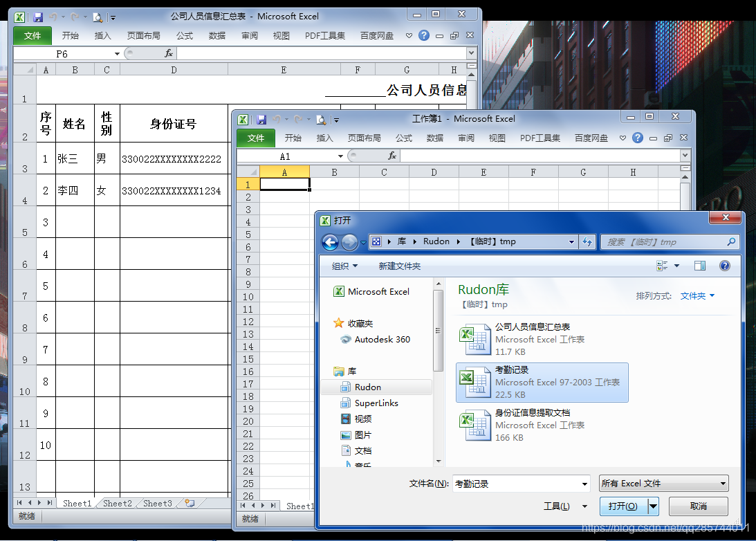756x541 pixels.
Task: Click 打开(O) button
Action: point(623,506)
